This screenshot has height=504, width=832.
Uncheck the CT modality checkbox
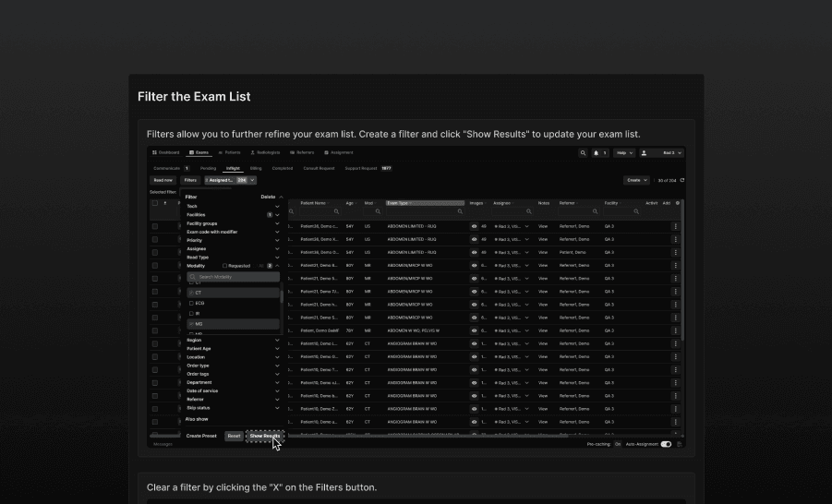[x=191, y=293]
